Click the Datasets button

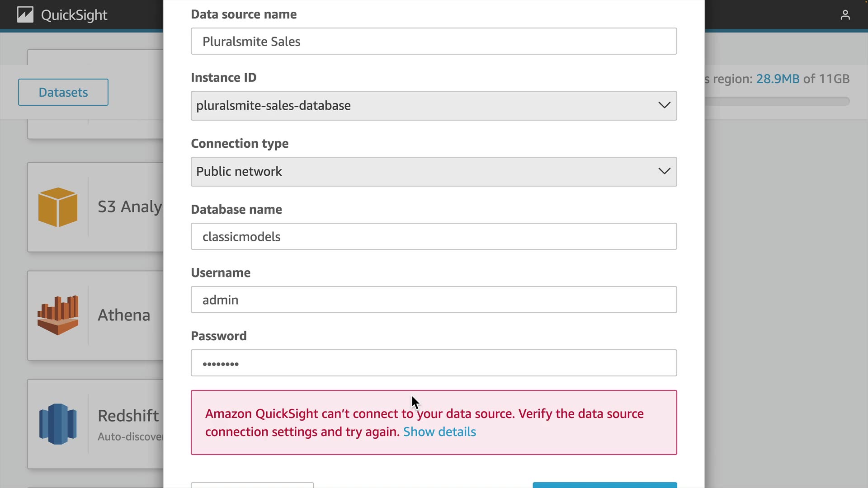click(63, 92)
